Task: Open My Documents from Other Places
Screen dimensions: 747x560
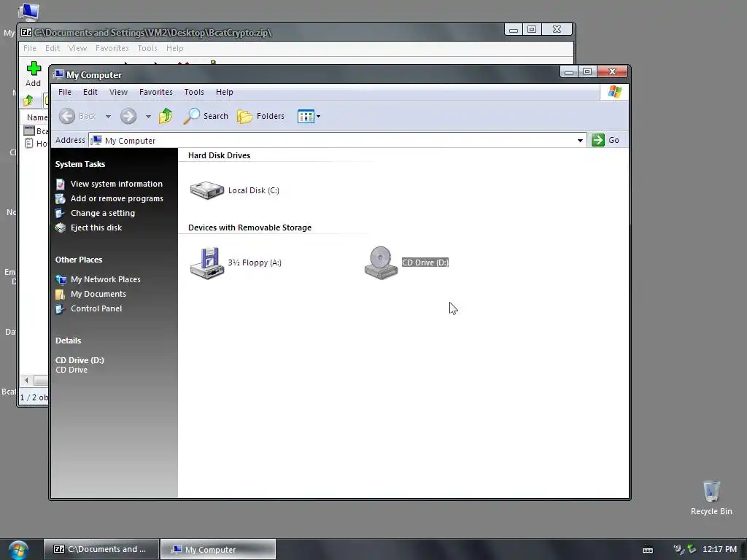Action: point(98,294)
